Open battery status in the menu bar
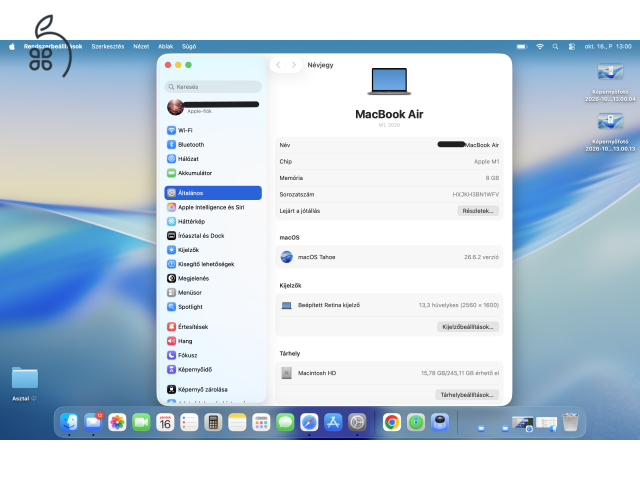This screenshot has height=480, width=640. coord(522,47)
